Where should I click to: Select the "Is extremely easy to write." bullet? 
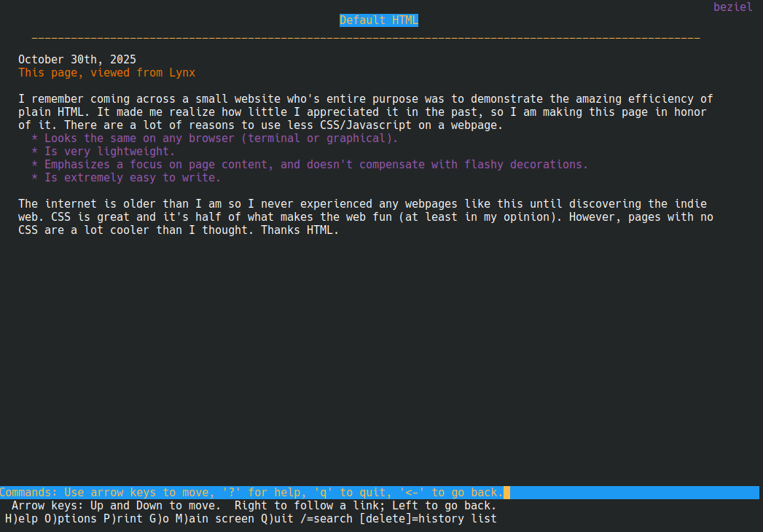coord(132,178)
